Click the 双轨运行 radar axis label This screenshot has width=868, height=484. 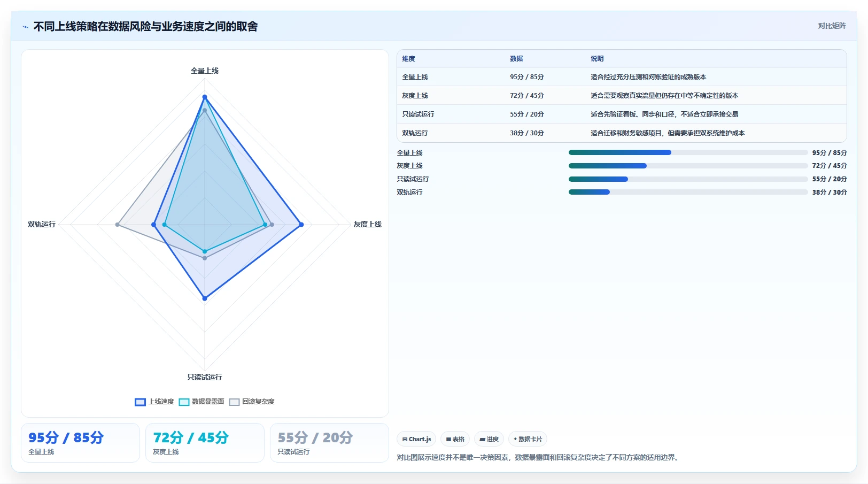click(x=42, y=224)
